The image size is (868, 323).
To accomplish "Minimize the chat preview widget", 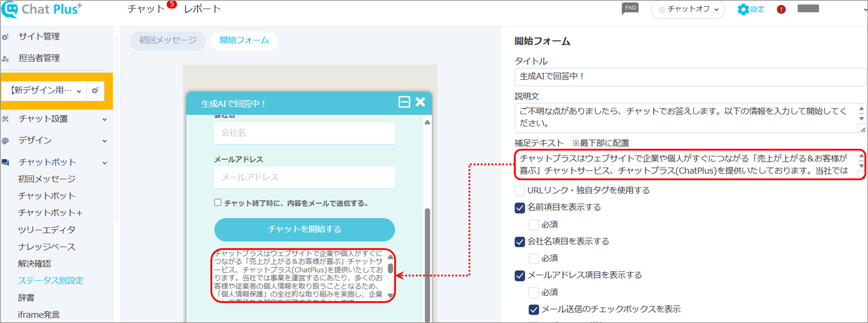I will click(x=404, y=102).
